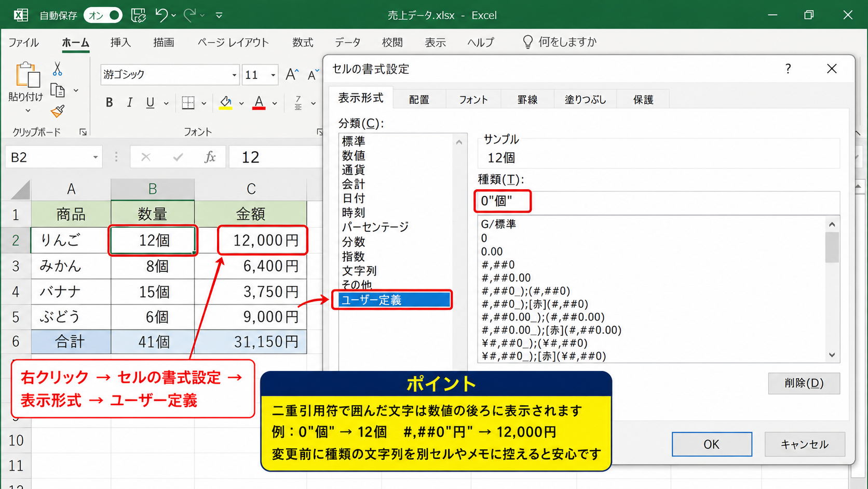
Task: Open the 保護 tab in format dialog
Action: coord(643,99)
